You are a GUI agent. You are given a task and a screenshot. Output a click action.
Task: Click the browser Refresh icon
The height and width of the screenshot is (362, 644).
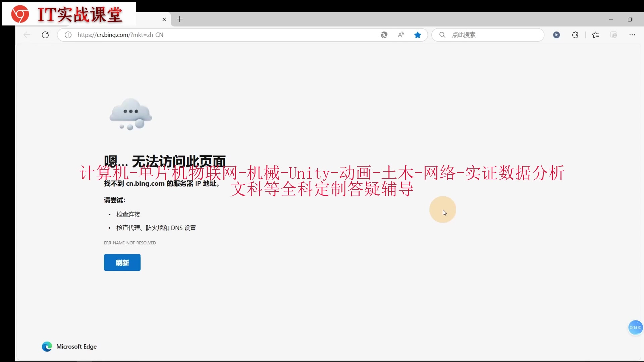pos(45,35)
